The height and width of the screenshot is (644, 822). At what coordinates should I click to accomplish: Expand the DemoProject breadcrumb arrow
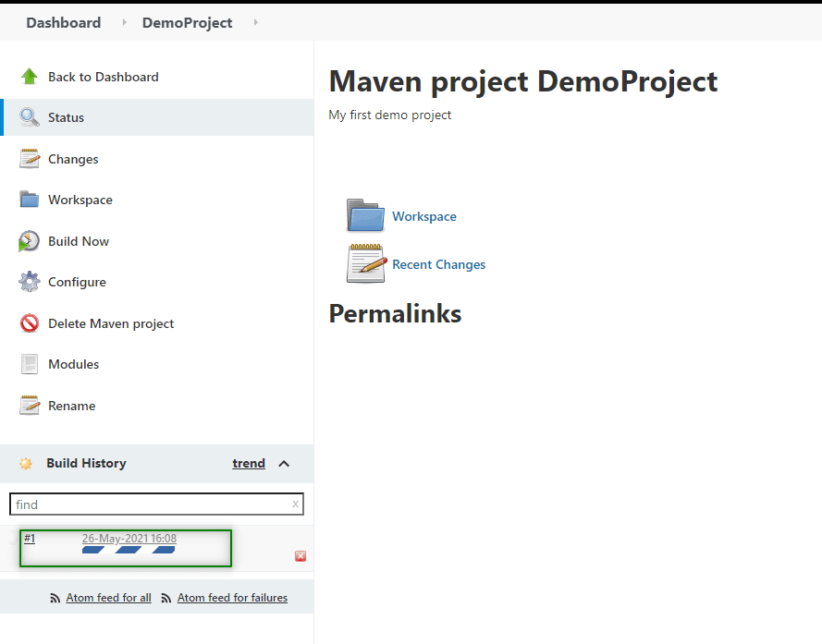click(x=256, y=22)
